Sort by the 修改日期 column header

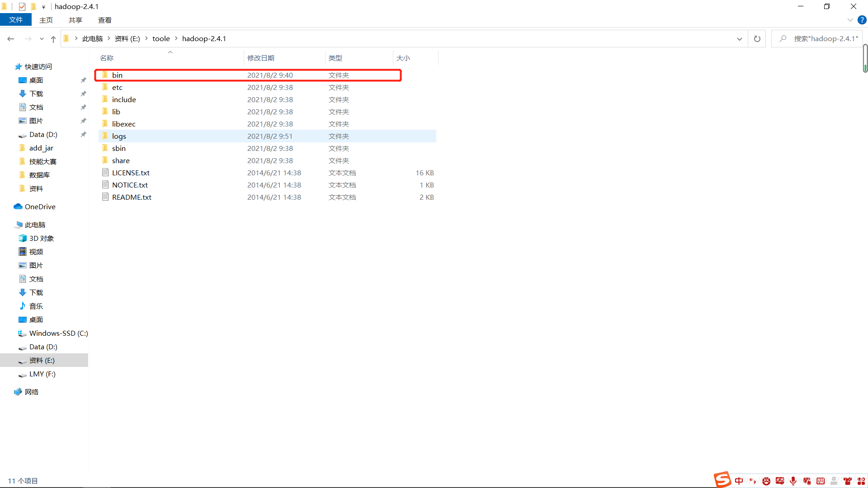[261, 58]
